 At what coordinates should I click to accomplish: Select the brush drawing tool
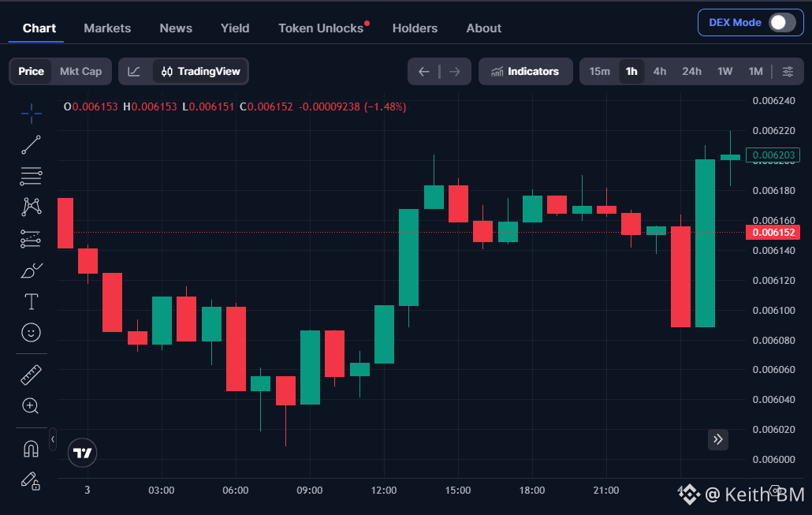click(31, 271)
